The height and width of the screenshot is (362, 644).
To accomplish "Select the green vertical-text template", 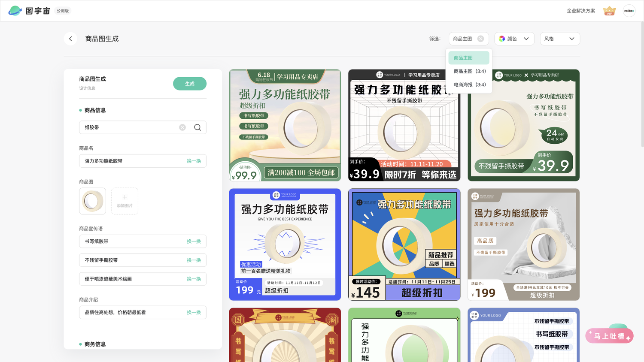I will pyautogui.click(x=404, y=335).
